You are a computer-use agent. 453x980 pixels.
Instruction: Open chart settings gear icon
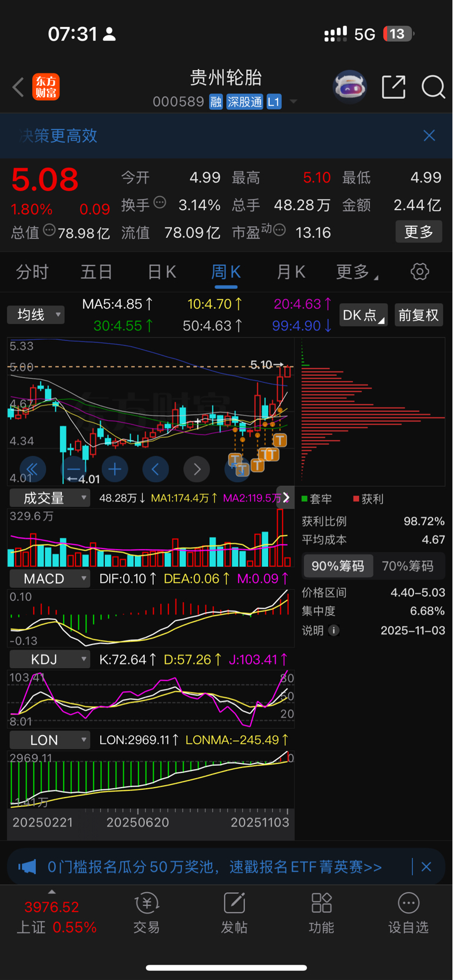tap(419, 271)
